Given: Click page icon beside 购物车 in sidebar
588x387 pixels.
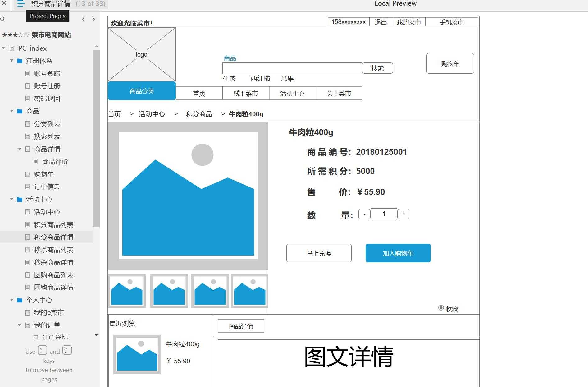Looking at the screenshot, I should click(28, 174).
